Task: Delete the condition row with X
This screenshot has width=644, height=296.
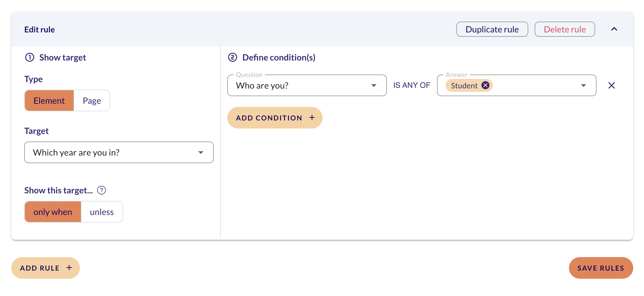Action: [611, 85]
